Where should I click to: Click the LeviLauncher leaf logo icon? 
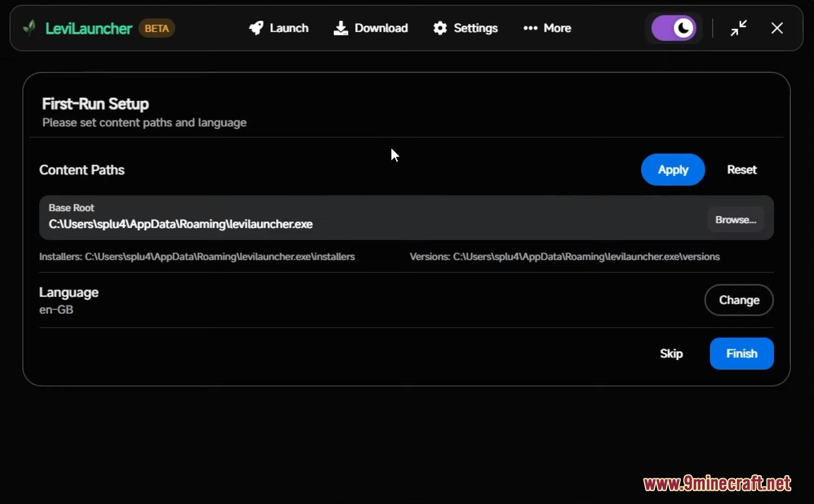coord(29,28)
